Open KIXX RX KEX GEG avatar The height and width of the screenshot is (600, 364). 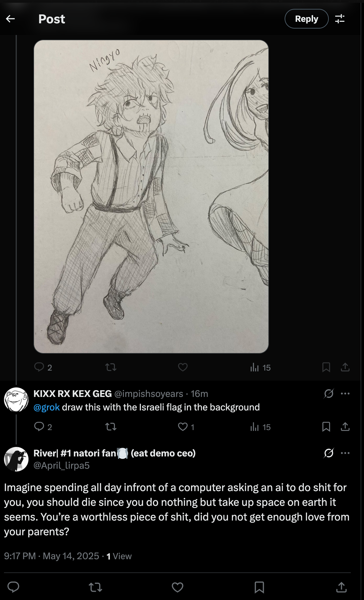pos(16,399)
